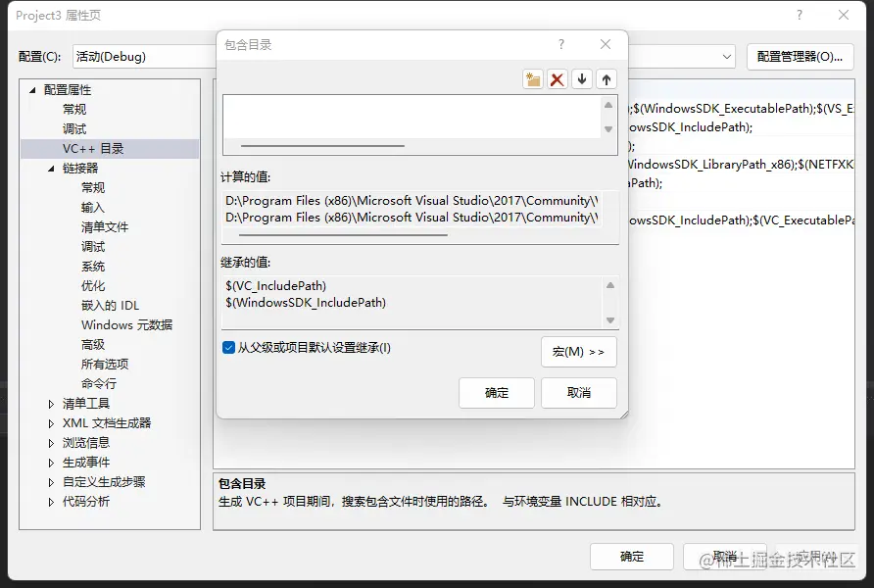The image size is (874, 588).
Task: Select 优化 under 链接器
Action: pos(93,286)
